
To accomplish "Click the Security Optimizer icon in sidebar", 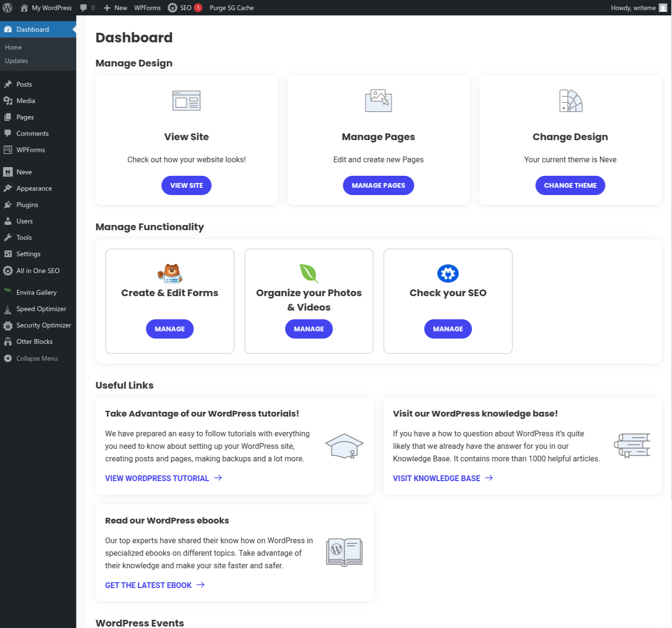I will 7,325.
